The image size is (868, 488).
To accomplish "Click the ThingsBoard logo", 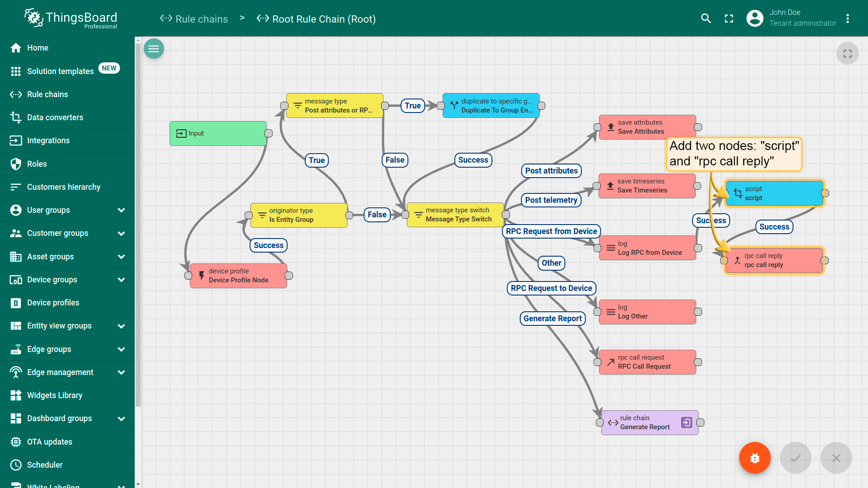I will pyautogui.click(x=71, y=19).
